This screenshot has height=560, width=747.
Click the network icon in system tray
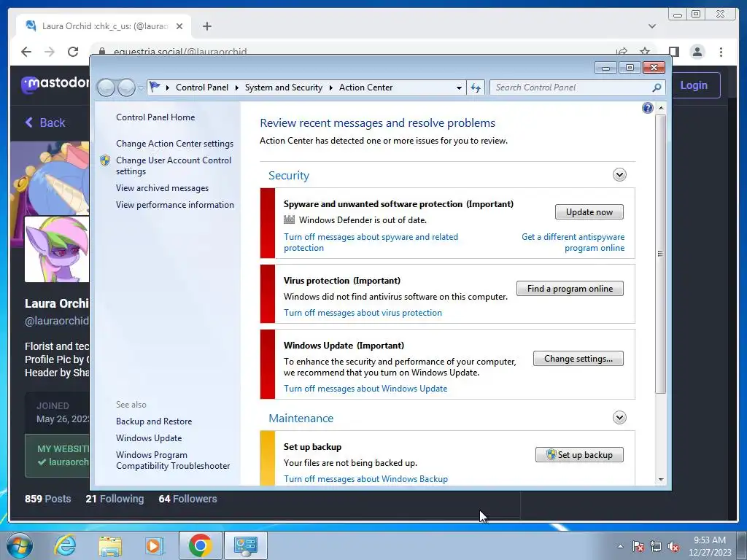coord(656,546)
